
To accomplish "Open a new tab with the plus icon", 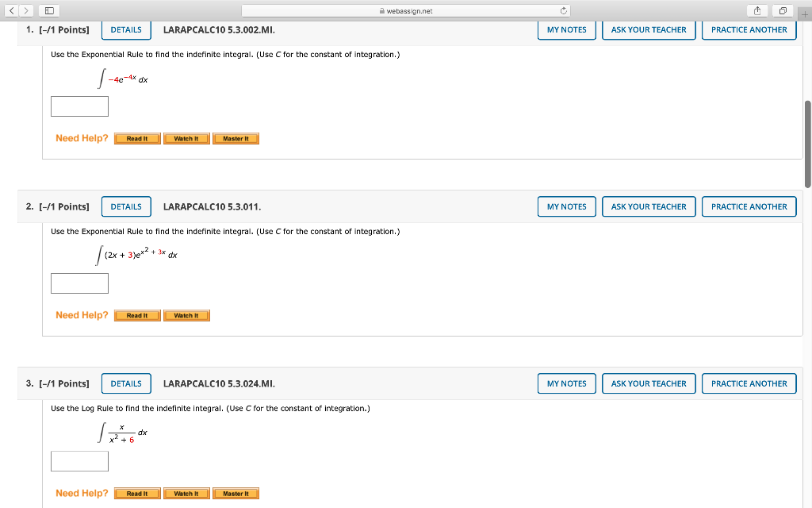I will click(804, 14).
